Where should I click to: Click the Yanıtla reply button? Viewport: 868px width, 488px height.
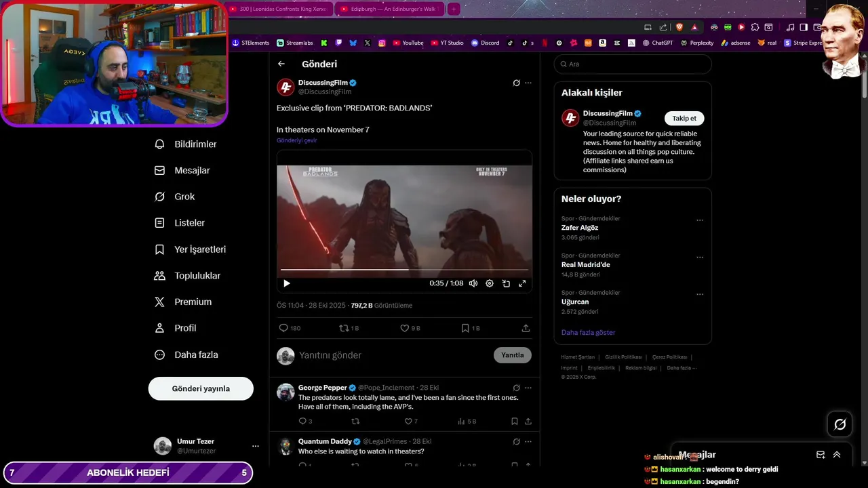(513, 355)
